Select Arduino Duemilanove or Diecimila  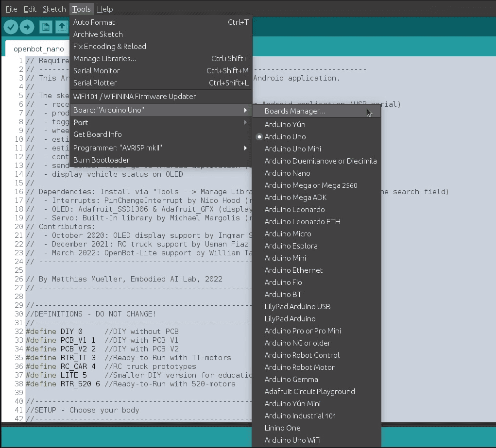(x=317, y=161)
